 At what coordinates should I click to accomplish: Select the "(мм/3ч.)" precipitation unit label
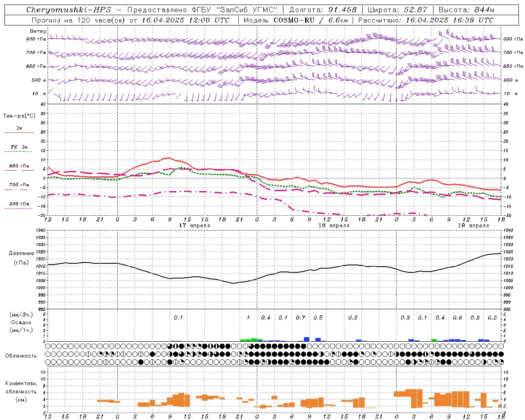tap(21, 315)
